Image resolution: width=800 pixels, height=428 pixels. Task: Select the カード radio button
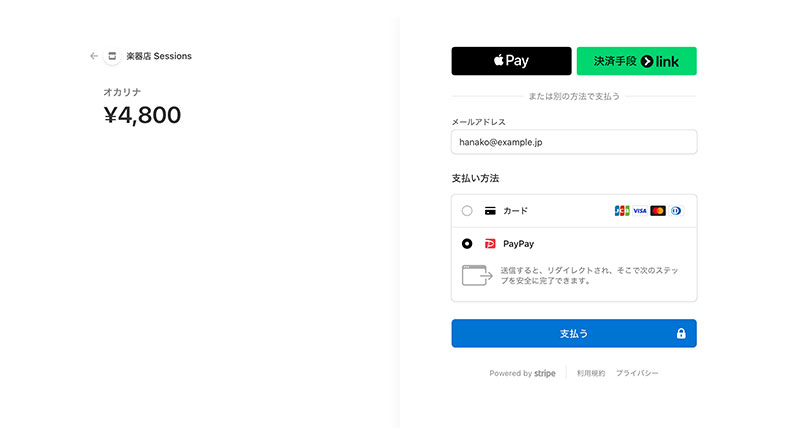click(467, 211)
